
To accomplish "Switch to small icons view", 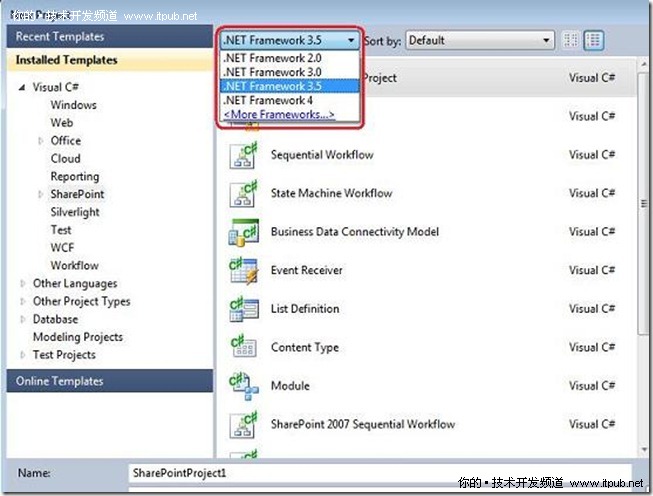I will coord(571,40).
